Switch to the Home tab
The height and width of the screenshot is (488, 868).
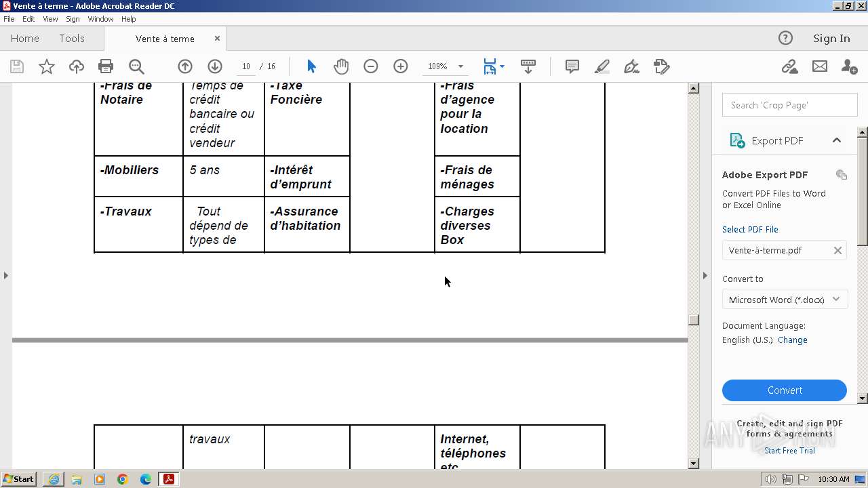pos(25,38)
